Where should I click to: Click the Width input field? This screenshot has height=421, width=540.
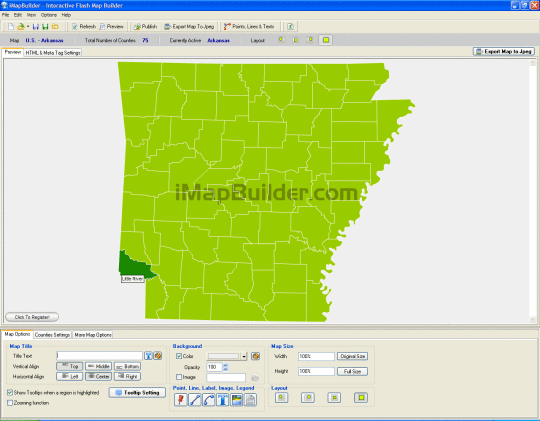coord(316,356)
